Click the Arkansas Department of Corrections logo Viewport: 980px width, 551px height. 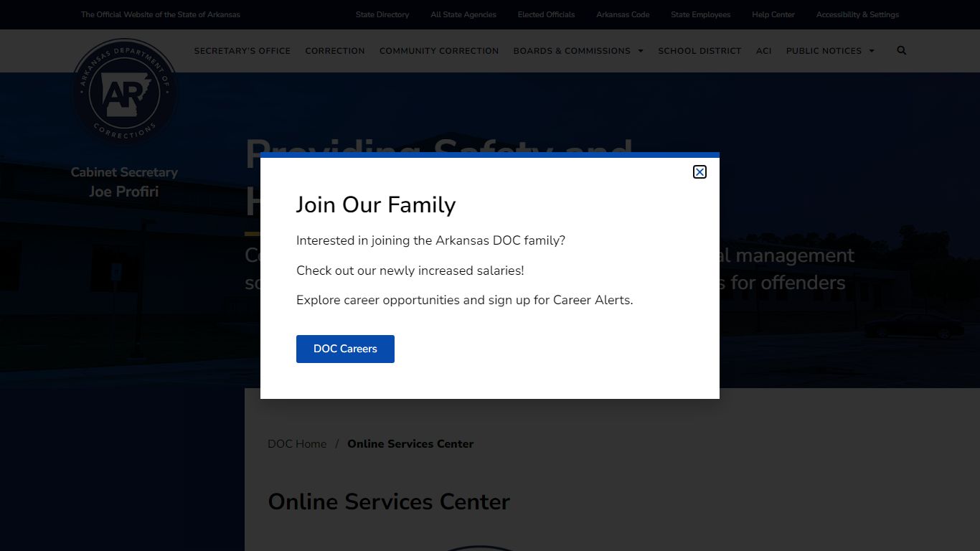point(125,92)
